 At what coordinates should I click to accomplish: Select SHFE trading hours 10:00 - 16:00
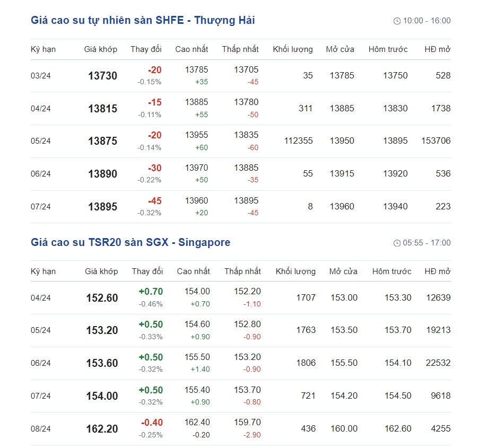427,21
